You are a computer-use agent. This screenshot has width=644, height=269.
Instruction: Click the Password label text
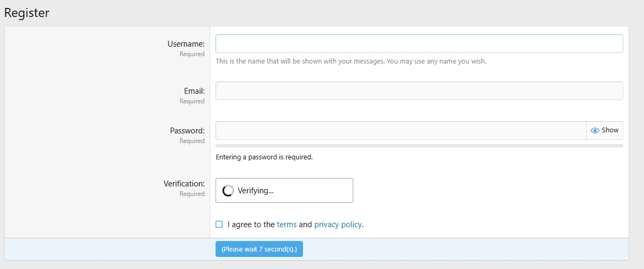[x=187, y=131]
